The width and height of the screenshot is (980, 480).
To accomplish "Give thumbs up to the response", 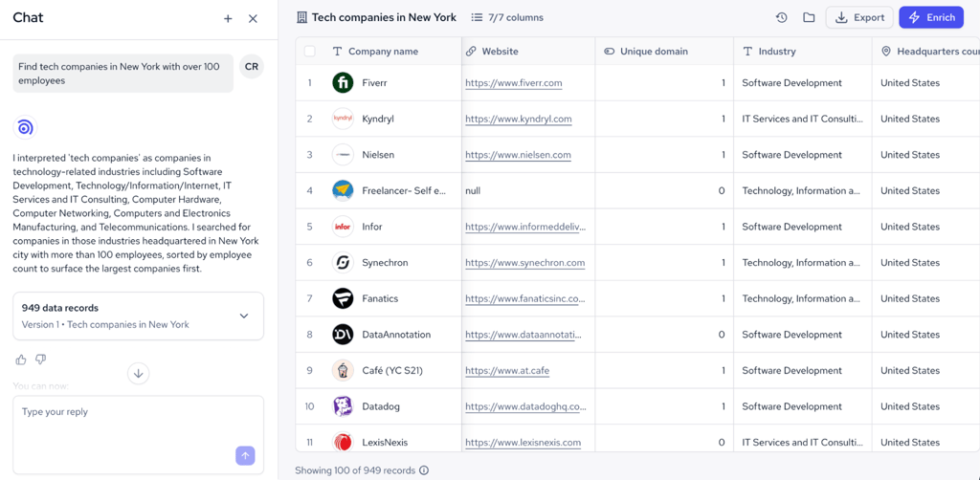I will (21, 360).
